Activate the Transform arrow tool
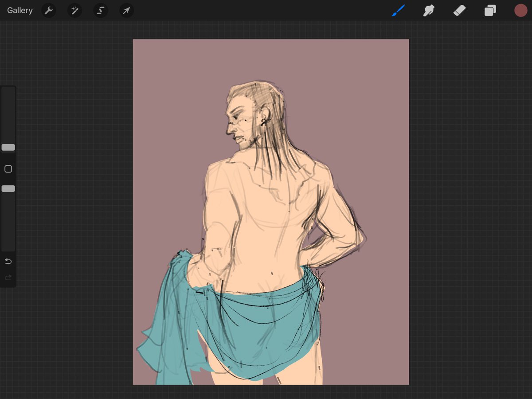Viewport: 532px width, 399px height. [x=126, y=10]
